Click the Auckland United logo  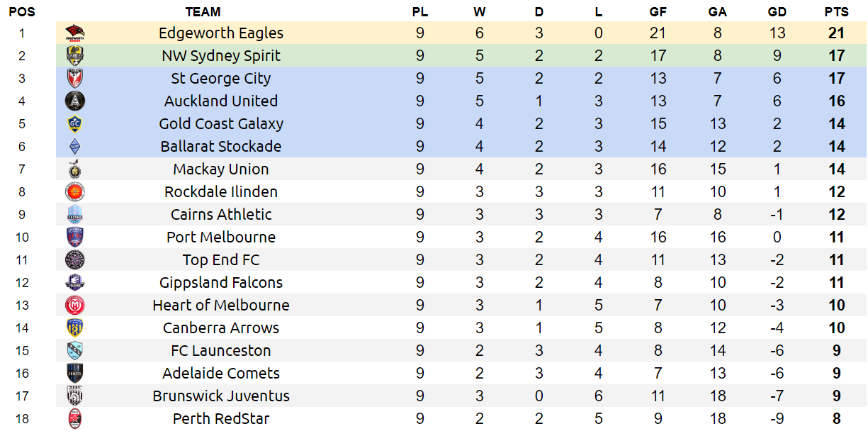(74, 101)
